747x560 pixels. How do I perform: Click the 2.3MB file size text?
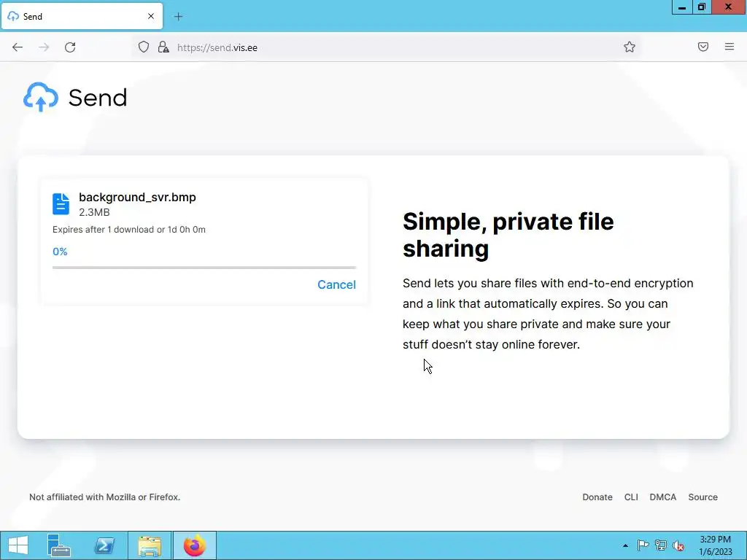click(x=94, y=212)
